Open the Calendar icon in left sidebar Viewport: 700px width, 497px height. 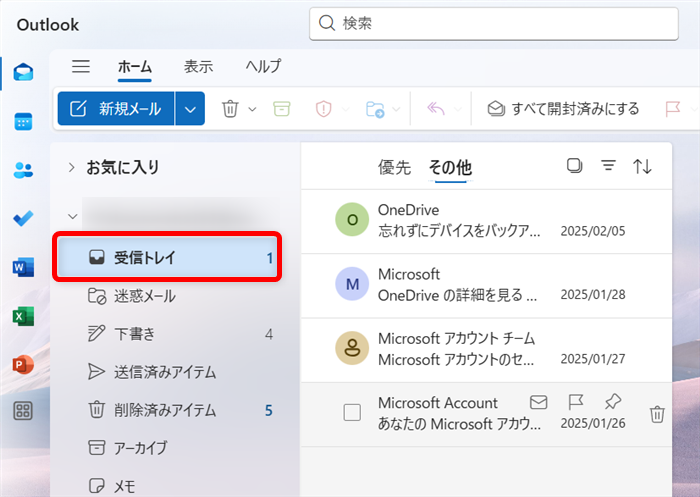(23, 121)
